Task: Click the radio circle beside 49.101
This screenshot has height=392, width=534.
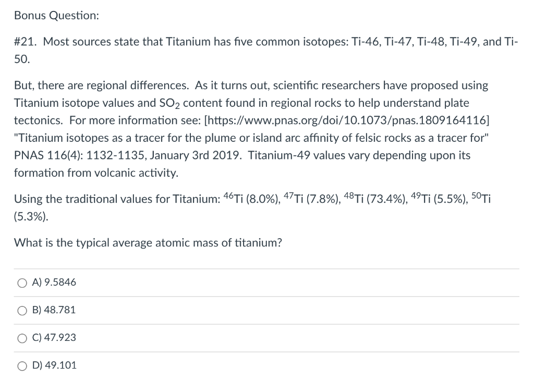Action: (21, 365)
